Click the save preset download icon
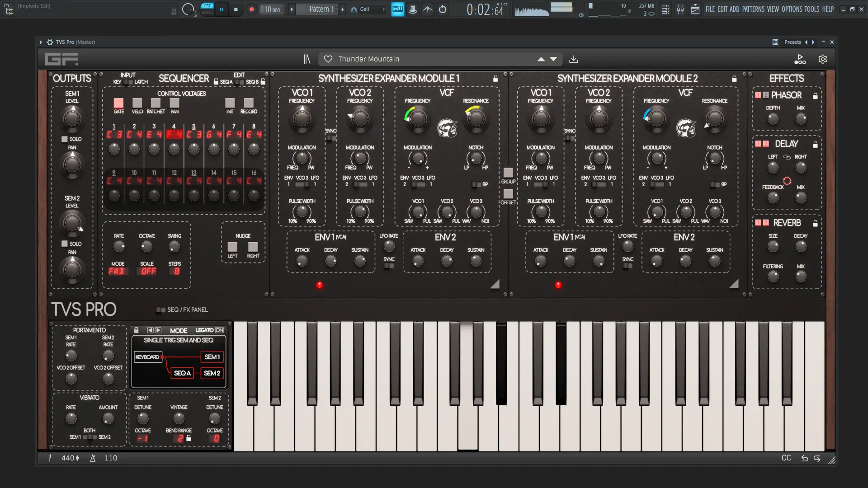The image size is (868, 488). (574, 59)
